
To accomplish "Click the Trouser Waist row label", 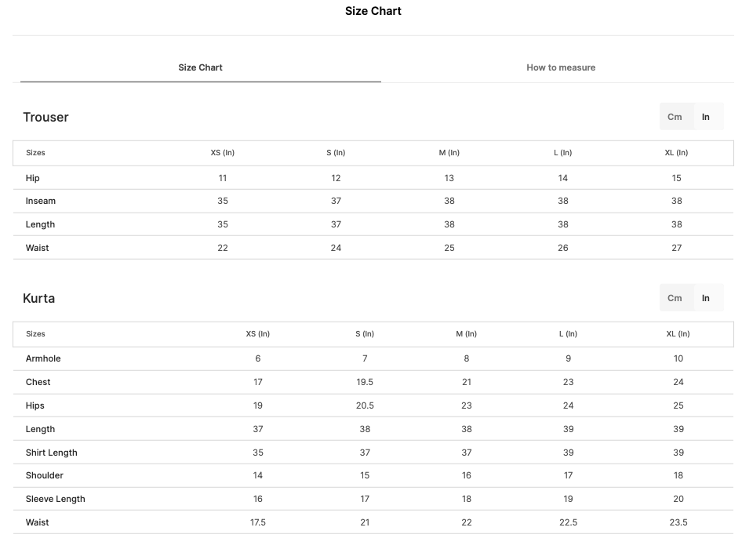I will pyautogui.click(x=38, y=248).
